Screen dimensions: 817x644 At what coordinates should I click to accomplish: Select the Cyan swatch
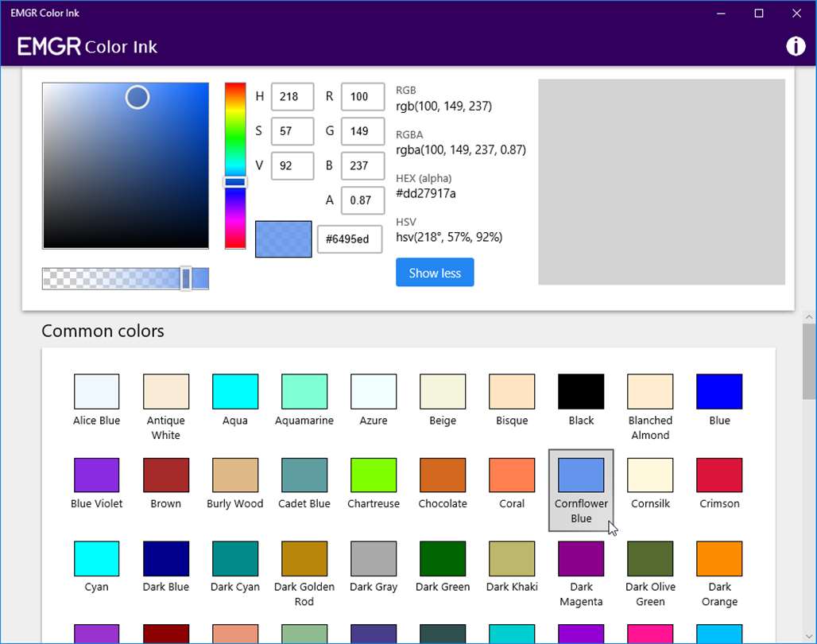(x=96, y=558)
